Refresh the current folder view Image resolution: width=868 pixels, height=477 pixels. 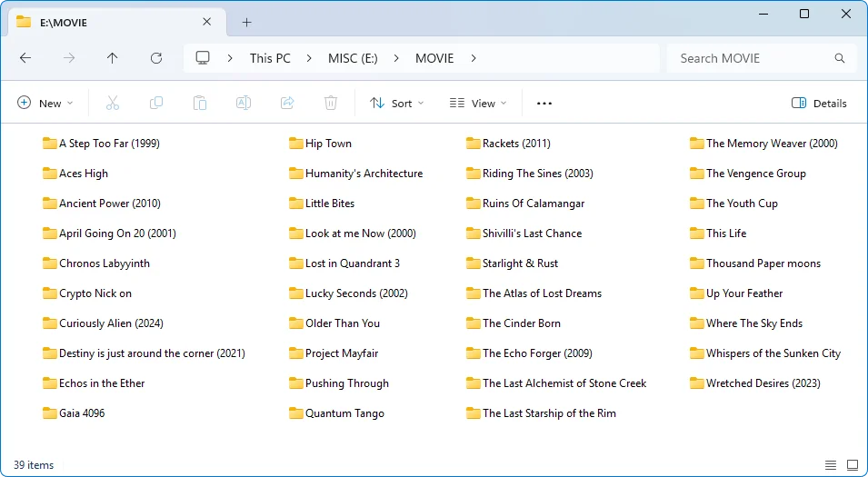point(156,58)
